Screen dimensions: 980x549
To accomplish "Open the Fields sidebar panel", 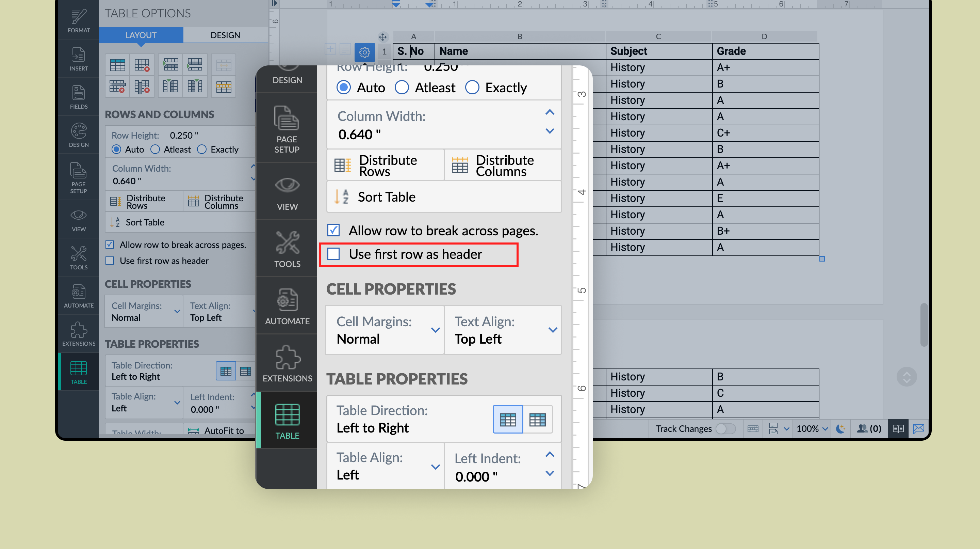I will pos(79,97).
